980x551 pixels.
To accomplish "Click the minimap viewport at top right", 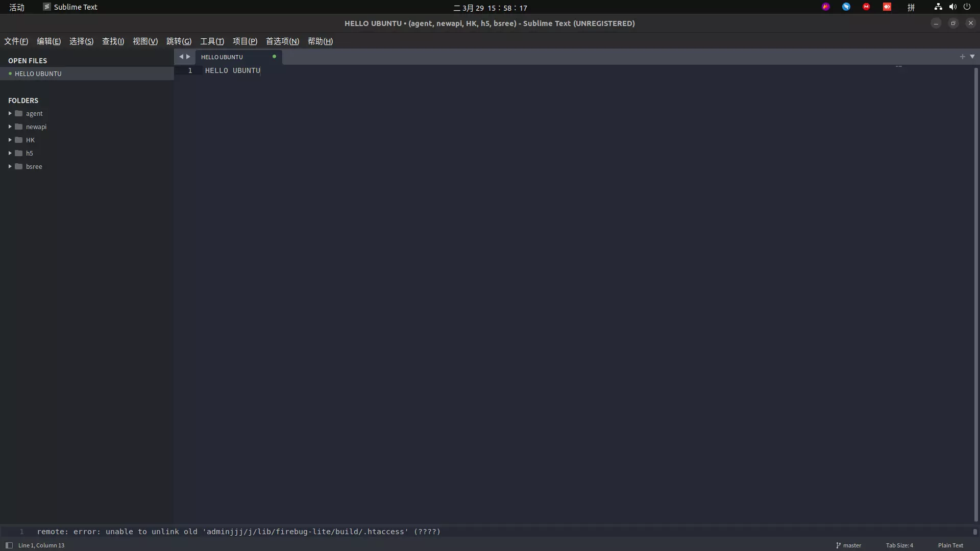I will tap(899, 67).
